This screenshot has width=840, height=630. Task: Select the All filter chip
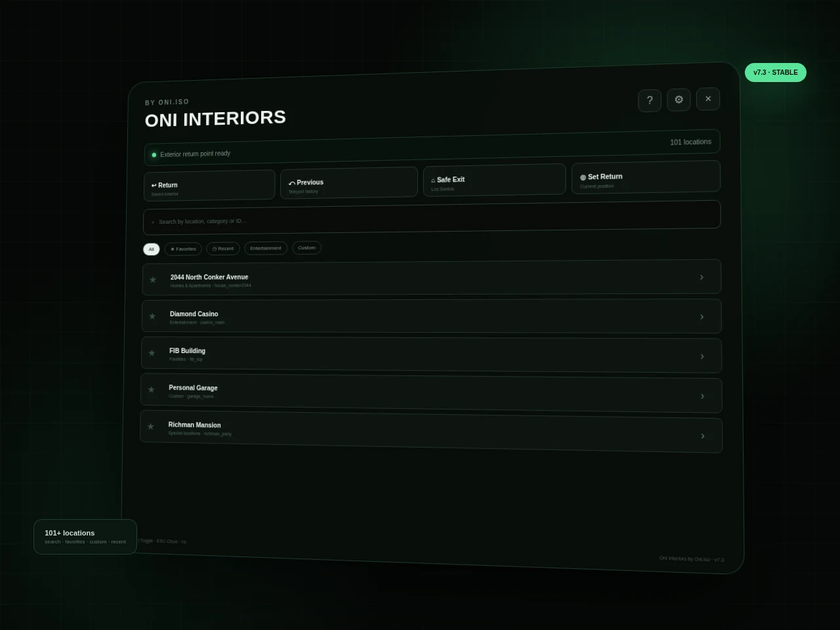(x=152, y=249)
